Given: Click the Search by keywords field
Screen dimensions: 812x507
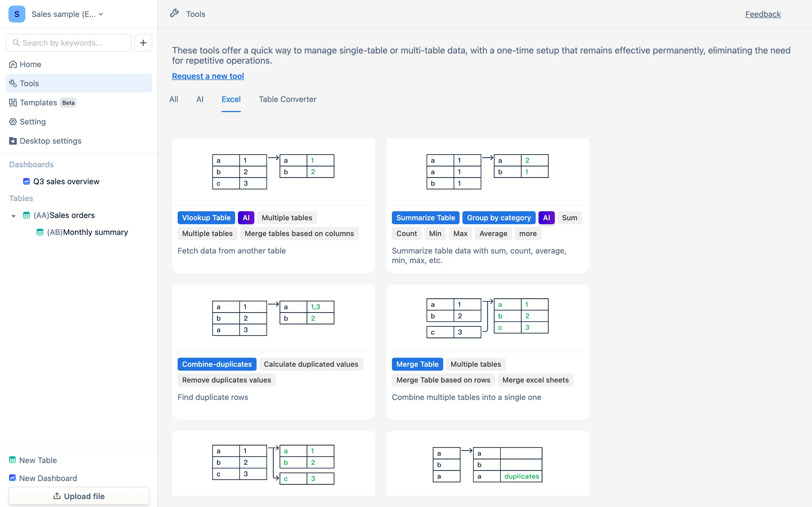Looking at the screenshot, I should [x=69, y=43].
